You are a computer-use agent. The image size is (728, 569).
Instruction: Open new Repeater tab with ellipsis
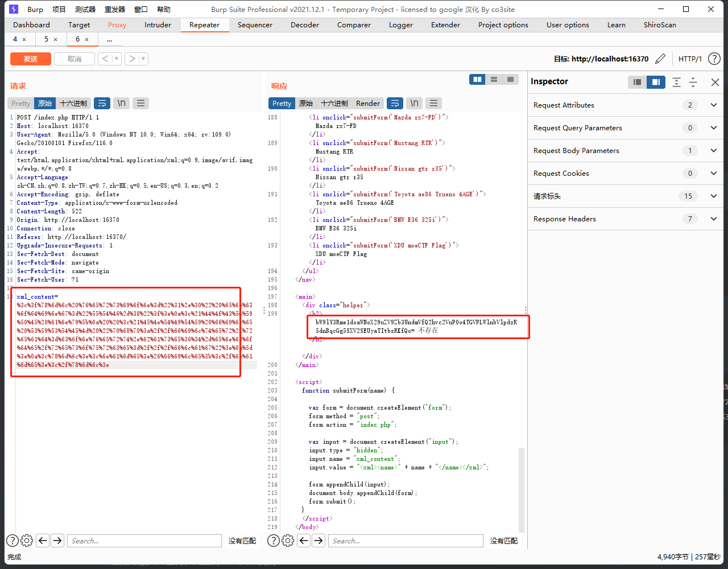[109, 39]
